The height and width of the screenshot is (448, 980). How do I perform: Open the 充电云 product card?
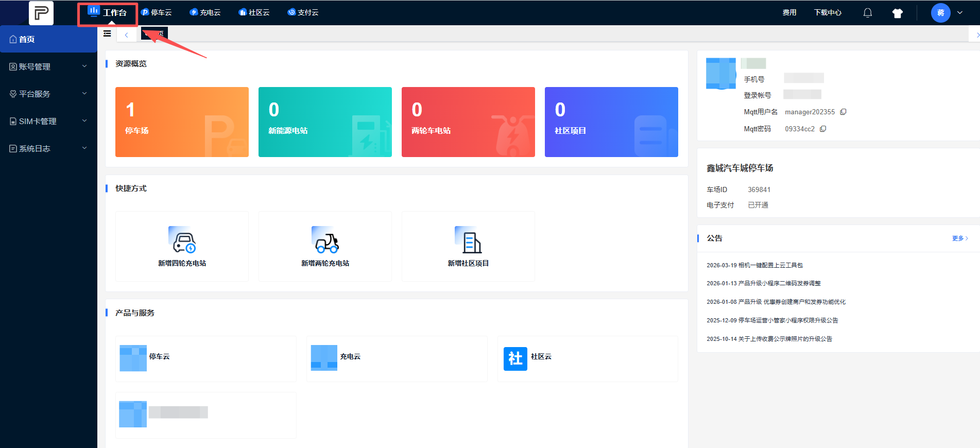[397, 359]
